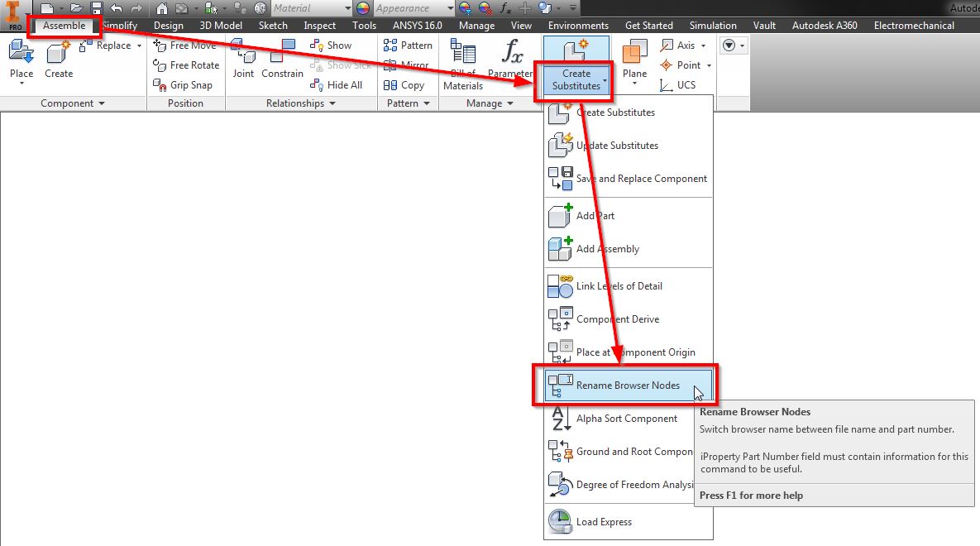Image resolution: width=980 pixels, height=546 pixels.
Task: Click the Open folder icon
Action: click(76, 8)
